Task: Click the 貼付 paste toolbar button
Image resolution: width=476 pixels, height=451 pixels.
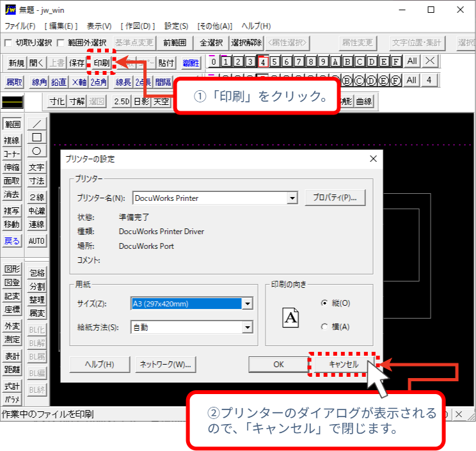Action: [166, 63]
